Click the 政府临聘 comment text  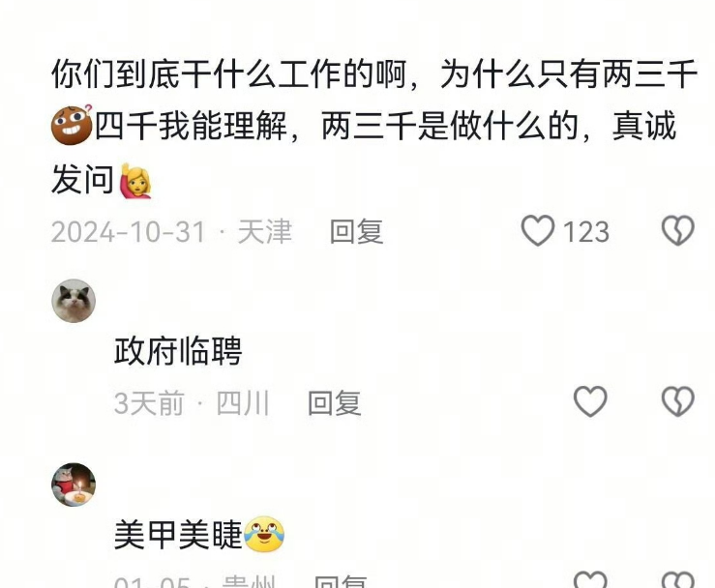[178, 351]
